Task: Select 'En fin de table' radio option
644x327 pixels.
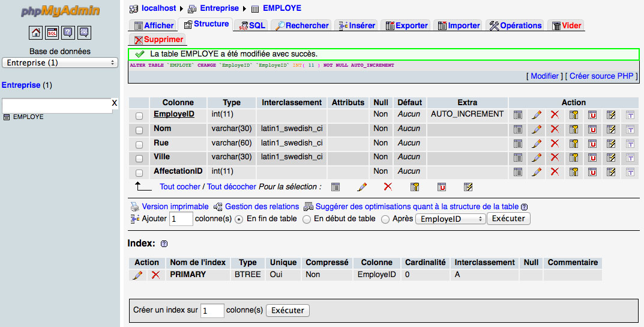Action: [x=239, y=219]
